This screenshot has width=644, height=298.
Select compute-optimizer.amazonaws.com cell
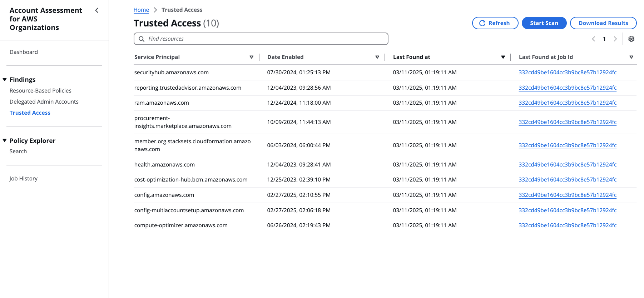pyautogui.click(x=181, y=225)
